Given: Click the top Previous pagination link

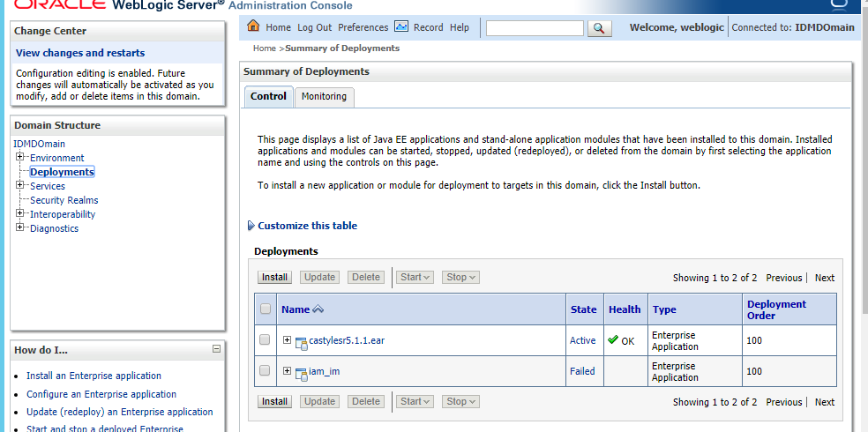Looking at the screenshot, I should [x=784, y=278].
